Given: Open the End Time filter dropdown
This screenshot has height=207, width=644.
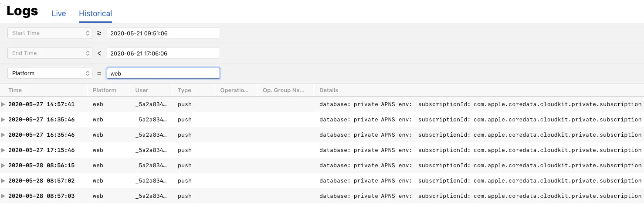Looking at the screenshot, I should tap(50, 53).
